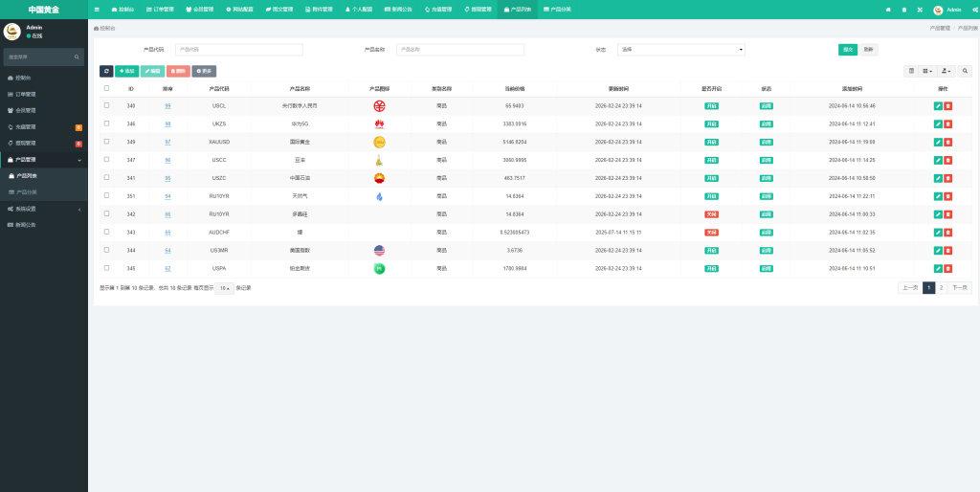Click the Huawei product thumbnail for UKZS
The width and height of the screenshot is (980, 492).
click(379, 123)
